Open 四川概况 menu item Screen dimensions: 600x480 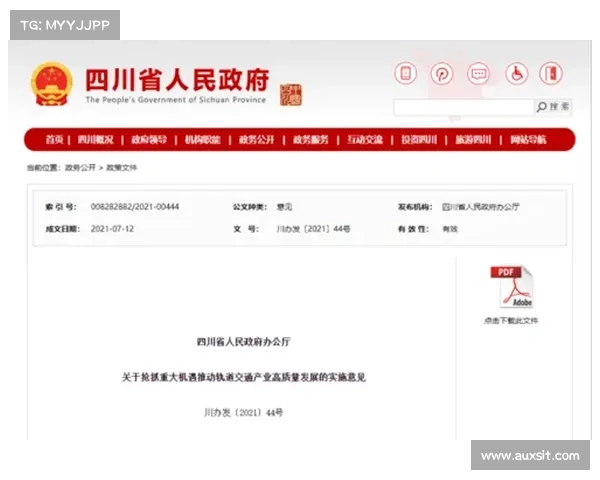click(x=96, y=139)
